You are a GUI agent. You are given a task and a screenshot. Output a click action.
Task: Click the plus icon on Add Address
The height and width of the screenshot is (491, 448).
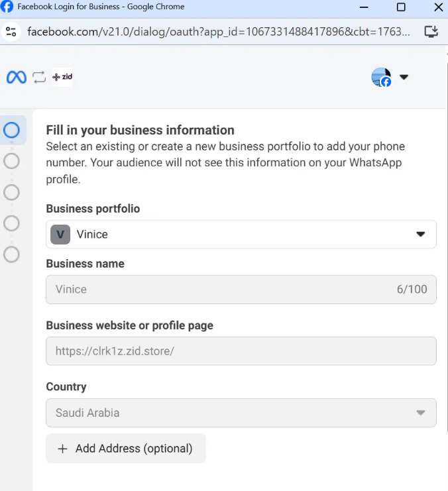pyautogui.click(x=63, y=449)
